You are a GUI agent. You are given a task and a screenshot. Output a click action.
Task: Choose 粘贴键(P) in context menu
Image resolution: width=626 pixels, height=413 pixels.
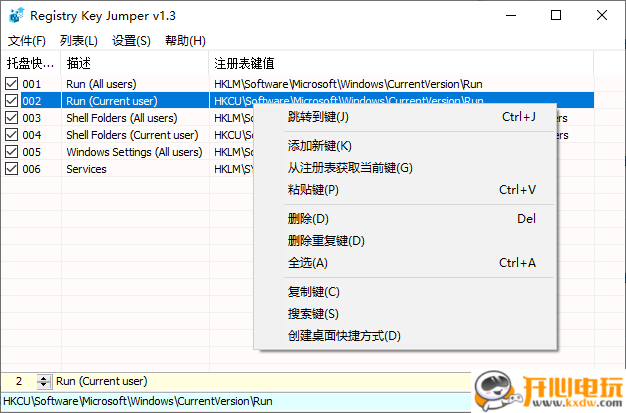point(405,190)
